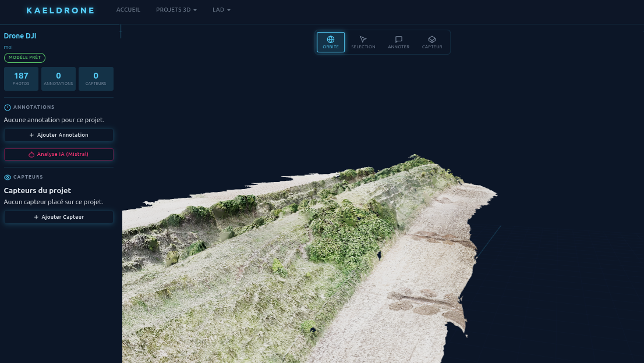
Task: Expand the LAD dropdown menu
Action: click(221, 9)
